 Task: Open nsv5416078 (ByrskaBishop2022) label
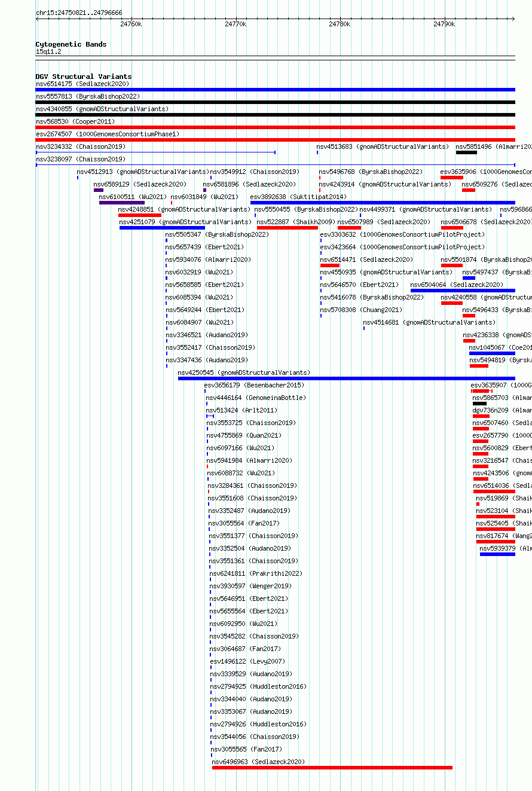click(x=372, y=297)
